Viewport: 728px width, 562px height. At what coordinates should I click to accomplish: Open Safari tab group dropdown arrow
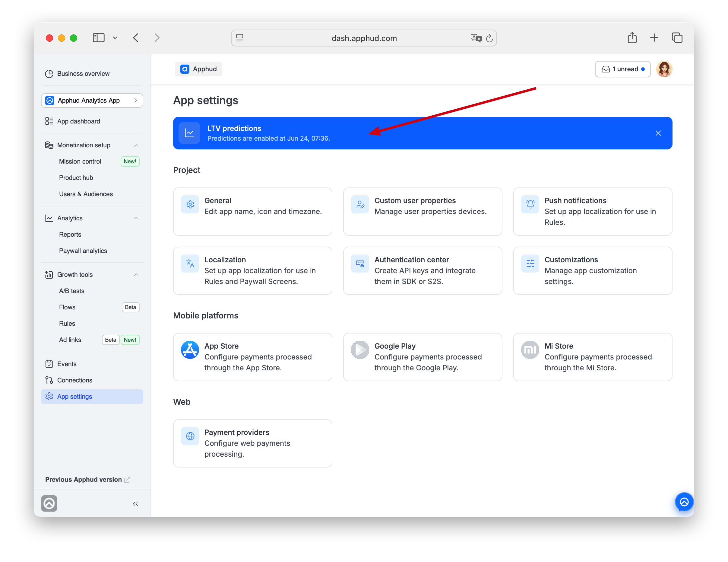[115, 38]
